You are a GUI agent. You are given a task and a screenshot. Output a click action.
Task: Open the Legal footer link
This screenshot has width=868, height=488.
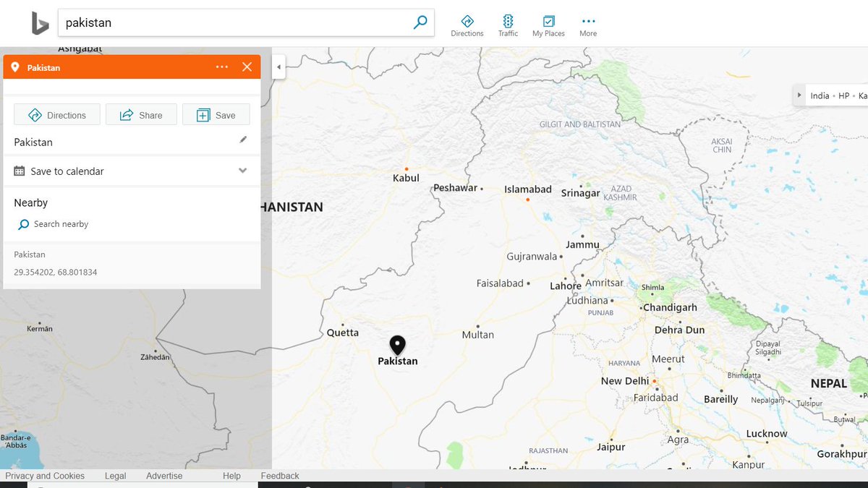tap(116, 476)
